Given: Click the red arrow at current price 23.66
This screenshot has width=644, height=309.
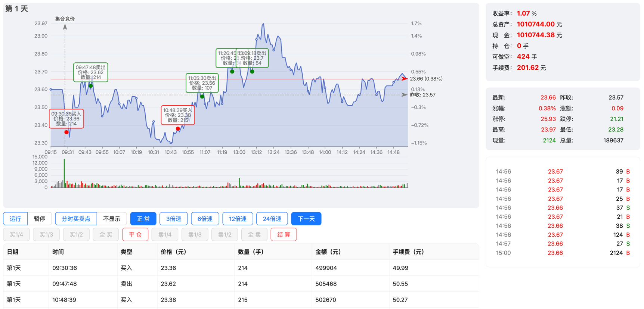Looking at the screenshot, I should [x=404, y=79].
